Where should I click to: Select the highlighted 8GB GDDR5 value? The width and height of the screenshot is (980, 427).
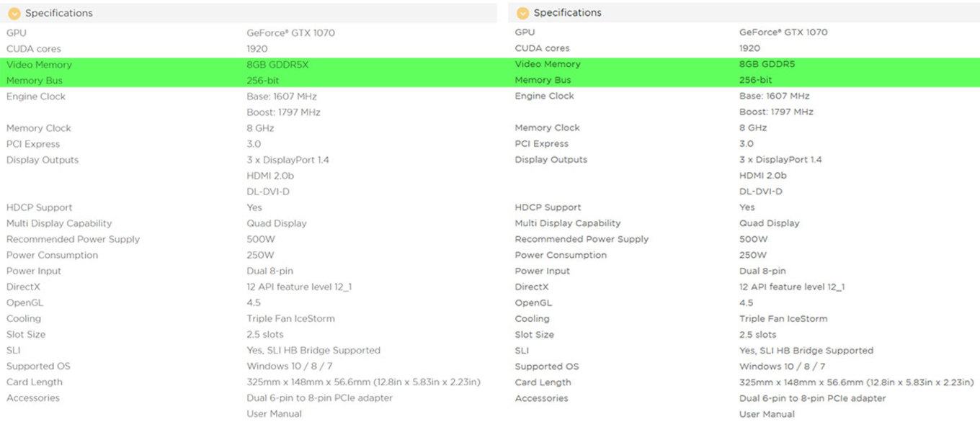point(767,64)
